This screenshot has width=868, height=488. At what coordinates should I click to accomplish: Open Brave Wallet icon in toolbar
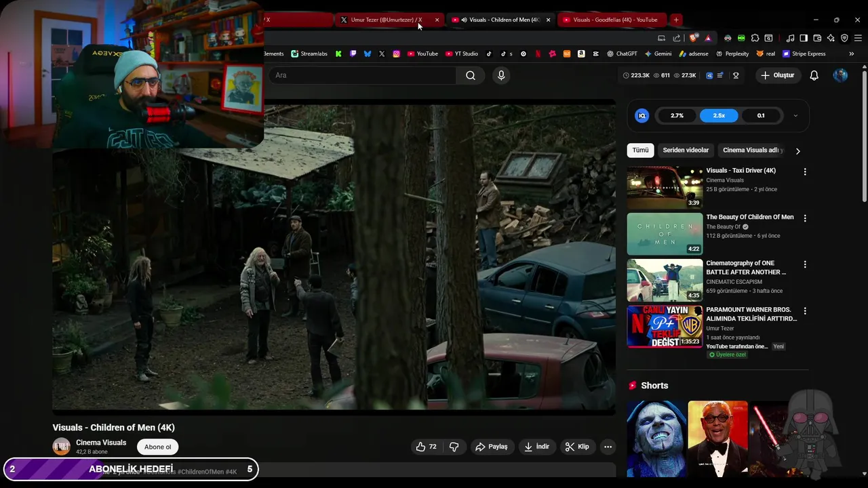point(817,38)
